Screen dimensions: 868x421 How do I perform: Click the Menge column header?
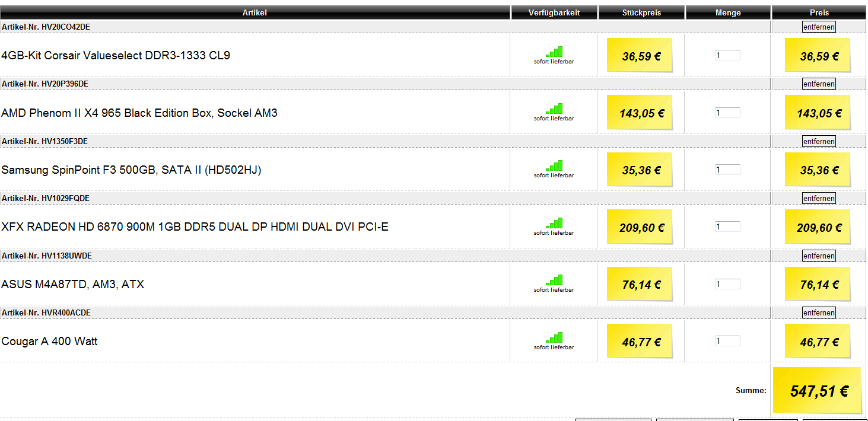728,12
